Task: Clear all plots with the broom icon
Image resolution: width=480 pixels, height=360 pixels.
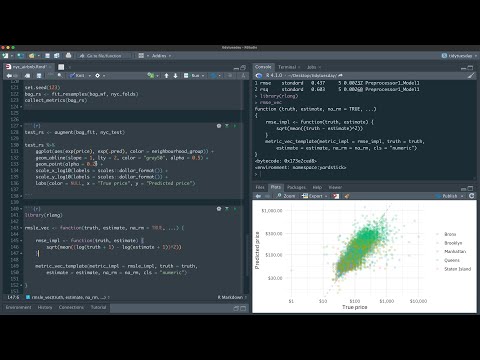Action: tap(347, 196)
